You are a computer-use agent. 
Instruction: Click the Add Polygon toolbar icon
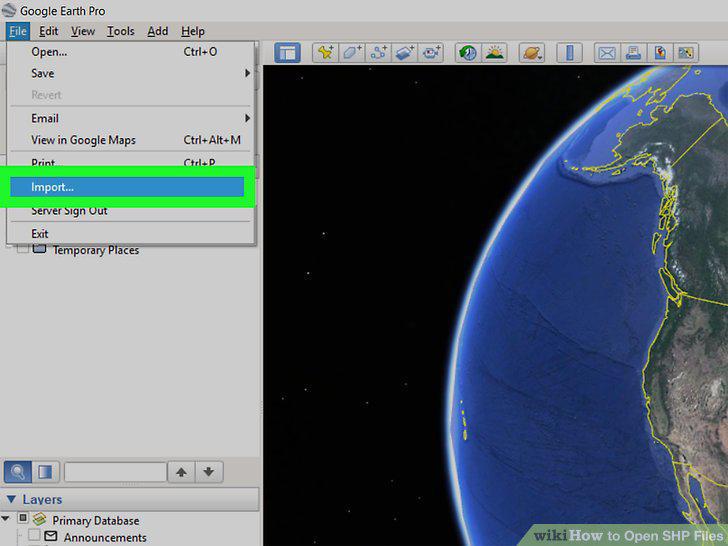(x=352, y=53)
